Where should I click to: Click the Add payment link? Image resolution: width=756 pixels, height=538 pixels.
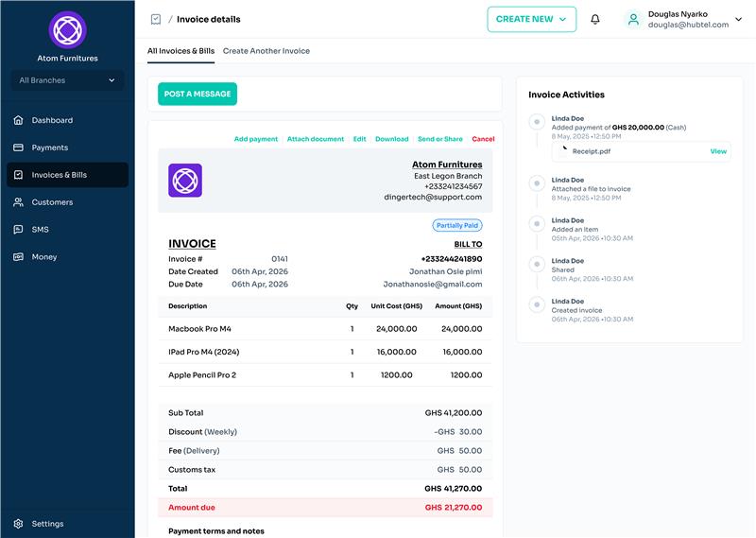256,139
